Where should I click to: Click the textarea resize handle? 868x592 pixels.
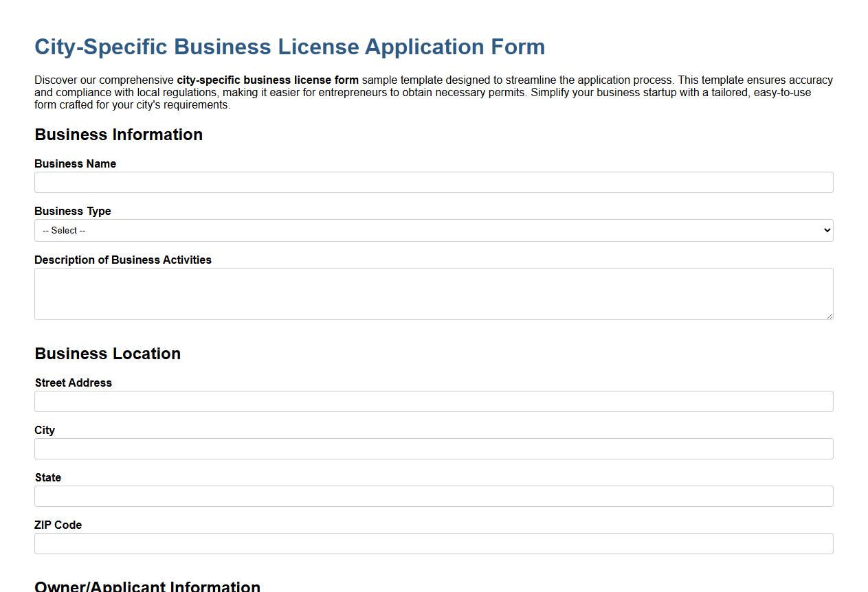point(830,316)
